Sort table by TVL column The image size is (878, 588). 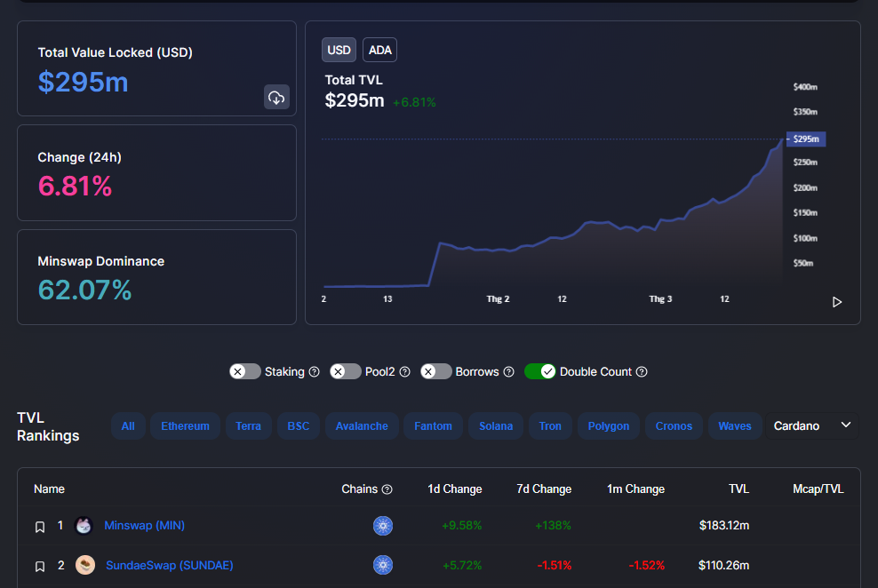tap(738, 489)
